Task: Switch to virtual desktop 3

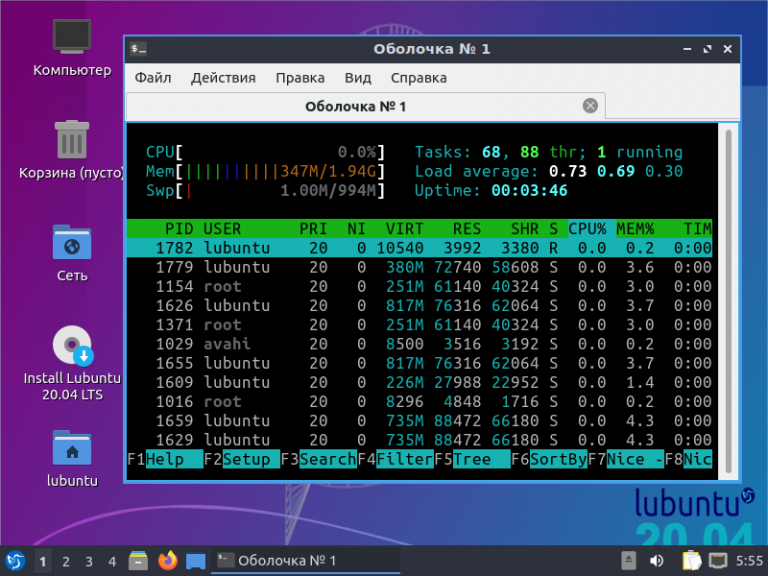Action: 89,561
